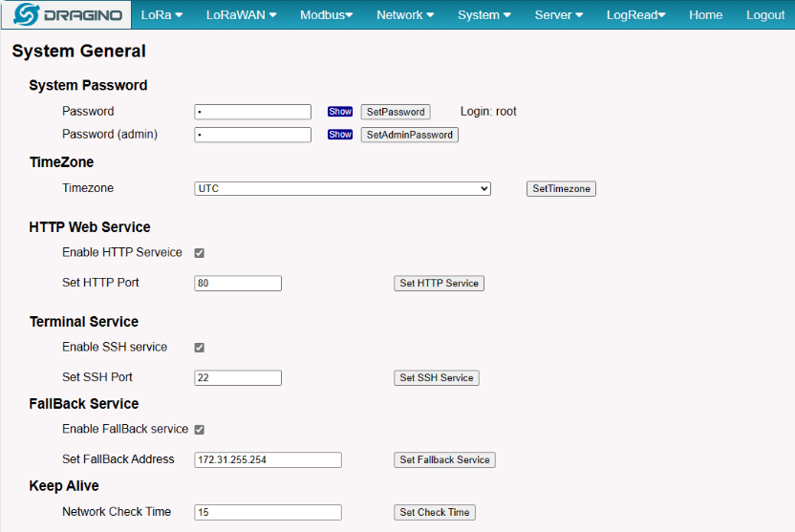Click the Keep Alive heading
The height and width of the screenshot is (532, 795).
[x=64, y=486]
